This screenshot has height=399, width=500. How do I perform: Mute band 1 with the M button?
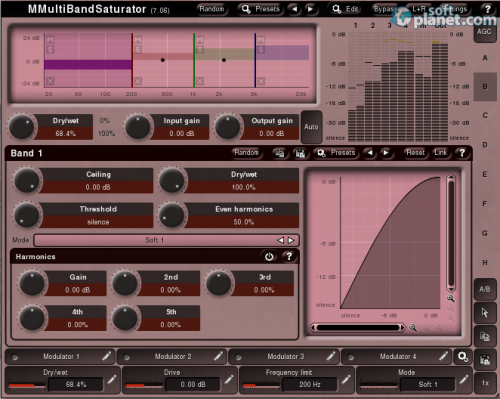[50, 40]
